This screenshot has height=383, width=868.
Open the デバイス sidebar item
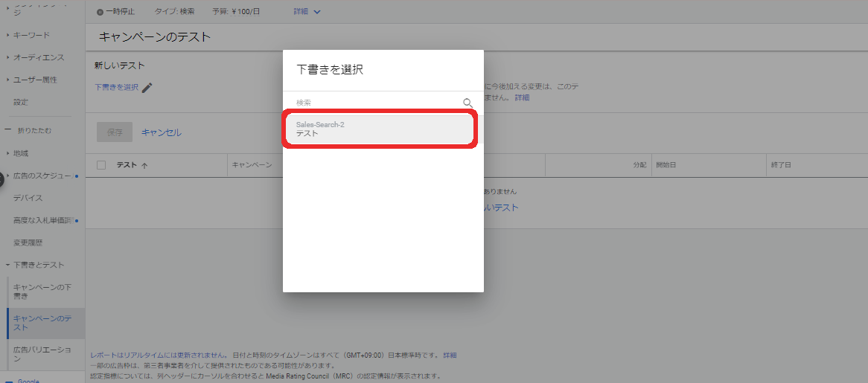pyautogui.click(x=28, y=198)
